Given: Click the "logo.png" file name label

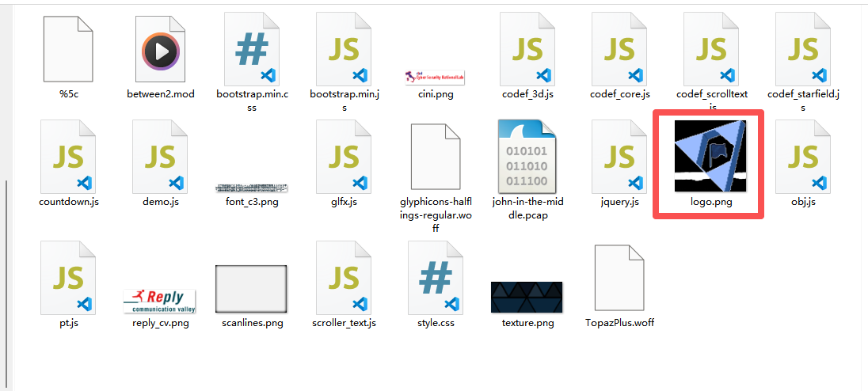Looking at the screenshot, I should 711,202.
